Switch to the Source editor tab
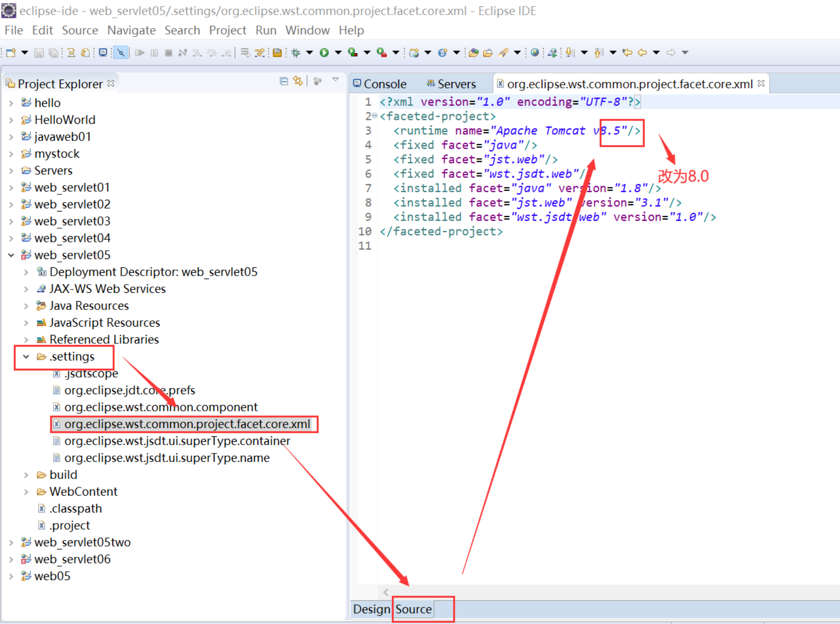 click(414, 609)
